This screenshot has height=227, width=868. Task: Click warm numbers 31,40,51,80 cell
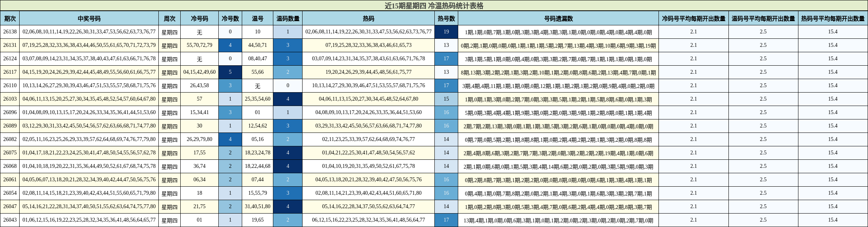pyautogui.click(x=258, y=207)
